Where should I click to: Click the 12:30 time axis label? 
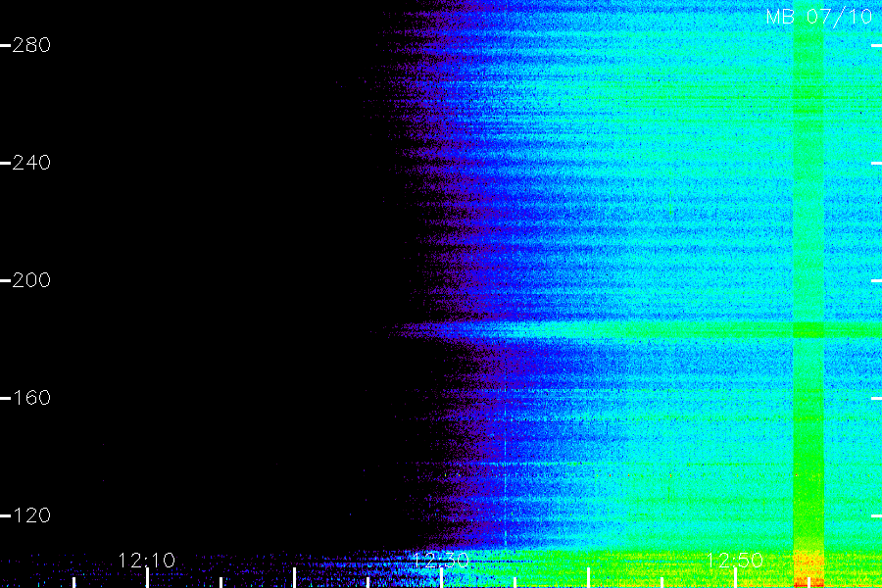(440, 561)
